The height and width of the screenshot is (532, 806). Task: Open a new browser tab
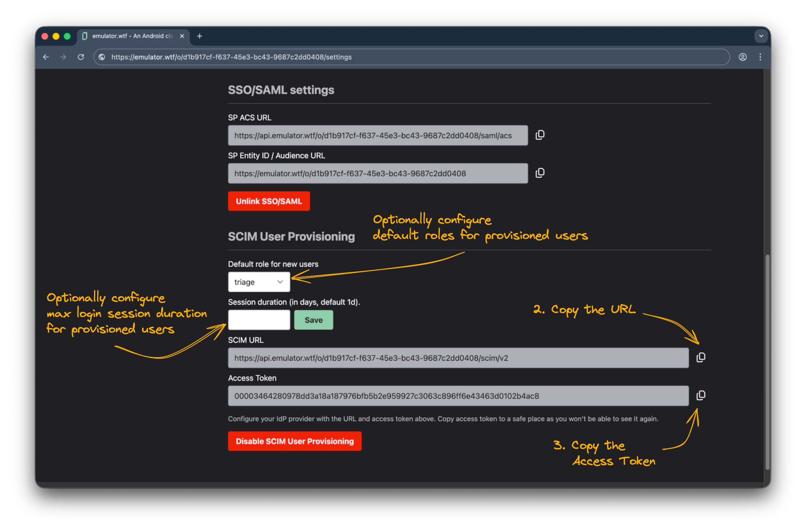coord(199,36)
